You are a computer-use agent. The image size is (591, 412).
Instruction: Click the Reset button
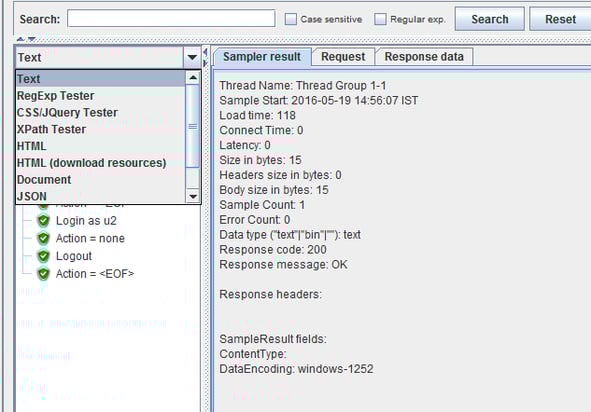tap(560, 19)
